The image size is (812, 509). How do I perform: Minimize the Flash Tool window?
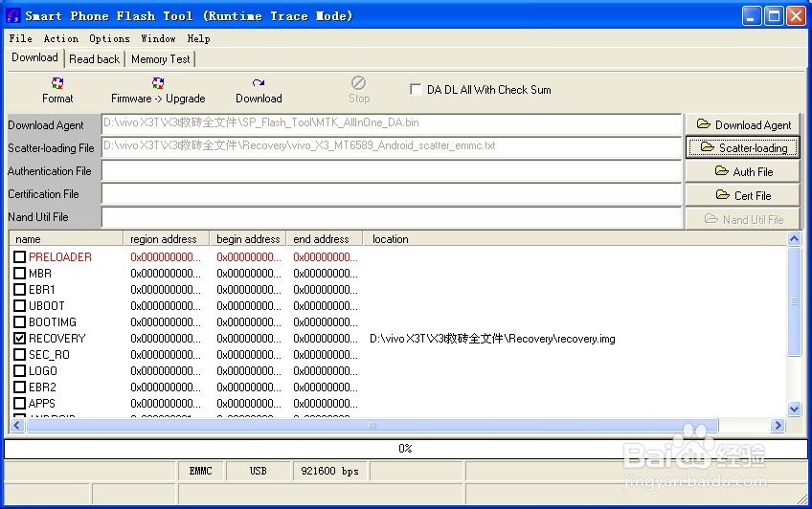[x=752, y=16]
